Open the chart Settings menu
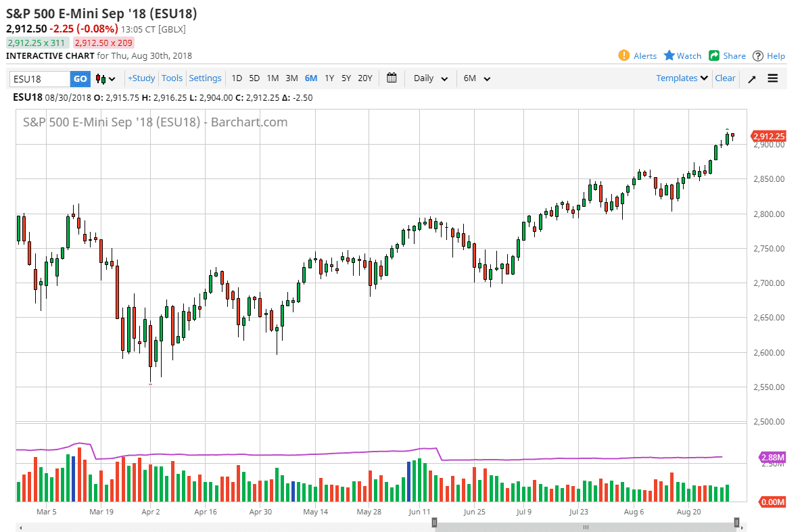 205,78
